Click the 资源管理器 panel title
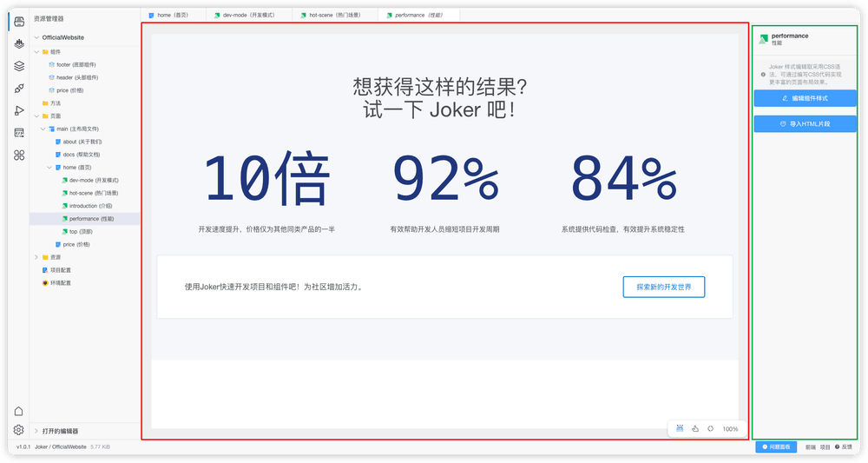 [49, 19]
